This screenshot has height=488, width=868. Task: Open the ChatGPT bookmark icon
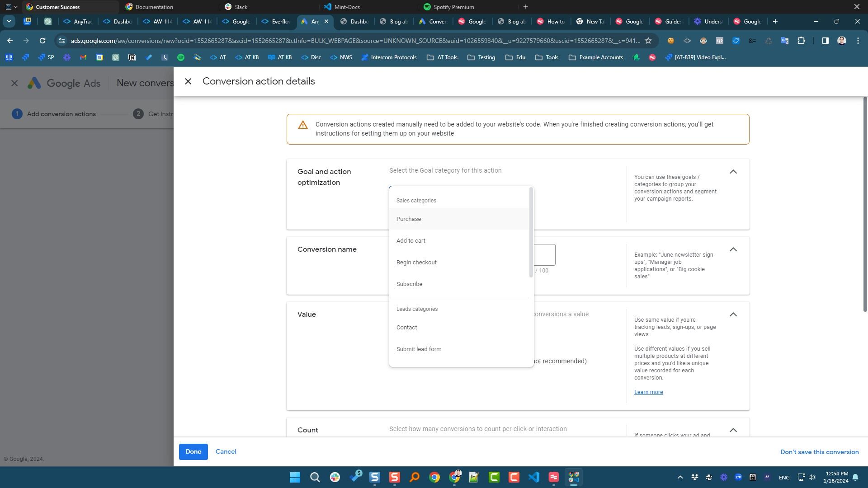point(115,57)
